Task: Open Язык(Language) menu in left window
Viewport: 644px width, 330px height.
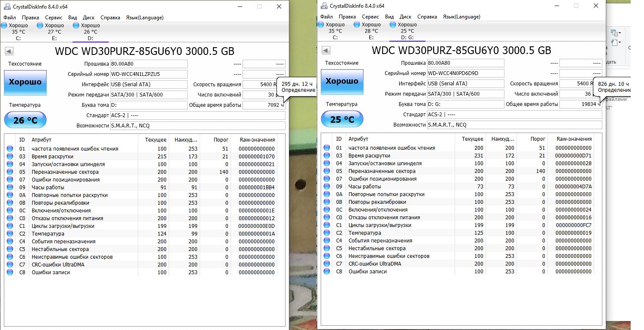Action: click(x=145, y=18)
